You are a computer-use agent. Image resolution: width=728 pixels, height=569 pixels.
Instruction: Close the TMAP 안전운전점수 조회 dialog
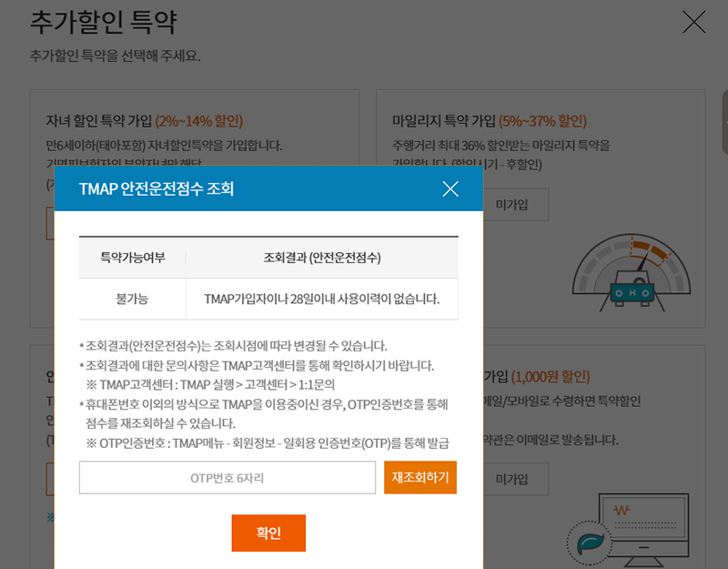[x=450, y=189]
